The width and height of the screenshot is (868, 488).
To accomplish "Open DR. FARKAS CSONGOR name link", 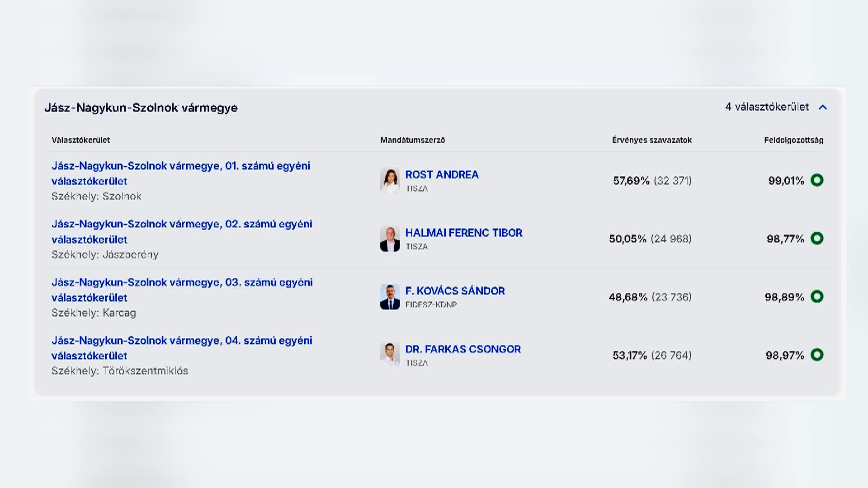I will click(463, 349).
